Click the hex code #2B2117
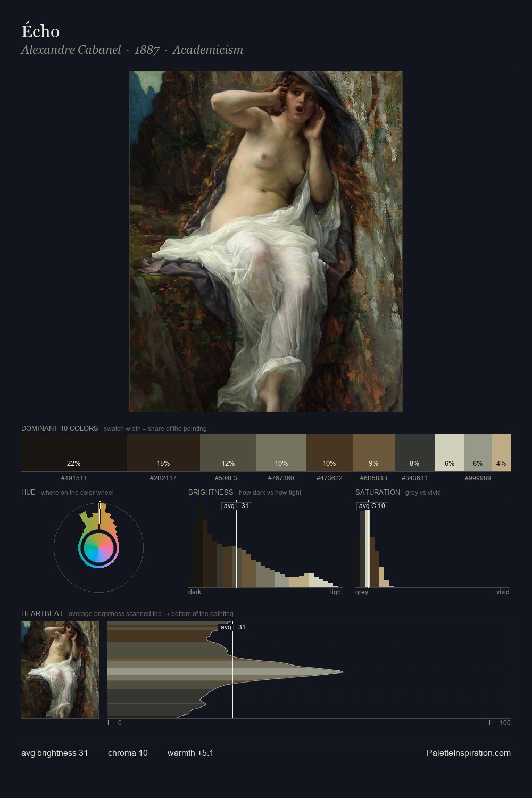This screenshot has width=532, height=798. [163, 478]
